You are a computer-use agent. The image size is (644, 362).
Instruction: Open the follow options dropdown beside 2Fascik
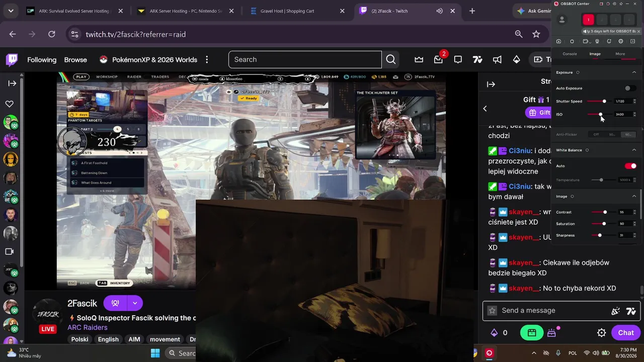click(x=135, y=303)
